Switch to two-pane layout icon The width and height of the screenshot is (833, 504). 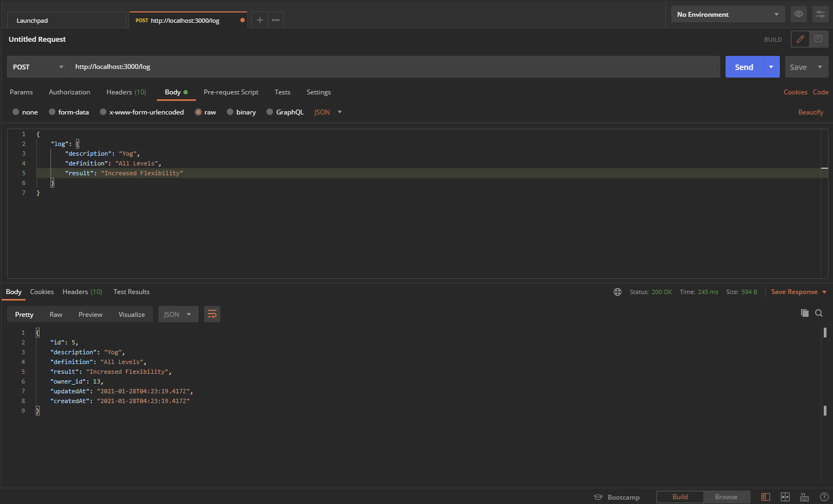(766, 497)
